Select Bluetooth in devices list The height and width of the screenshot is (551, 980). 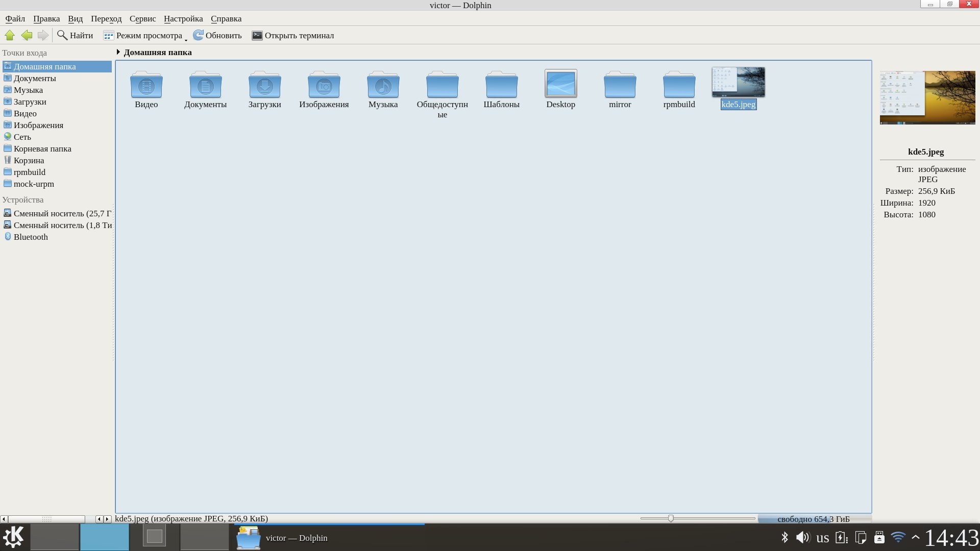(x=31, y=237)
